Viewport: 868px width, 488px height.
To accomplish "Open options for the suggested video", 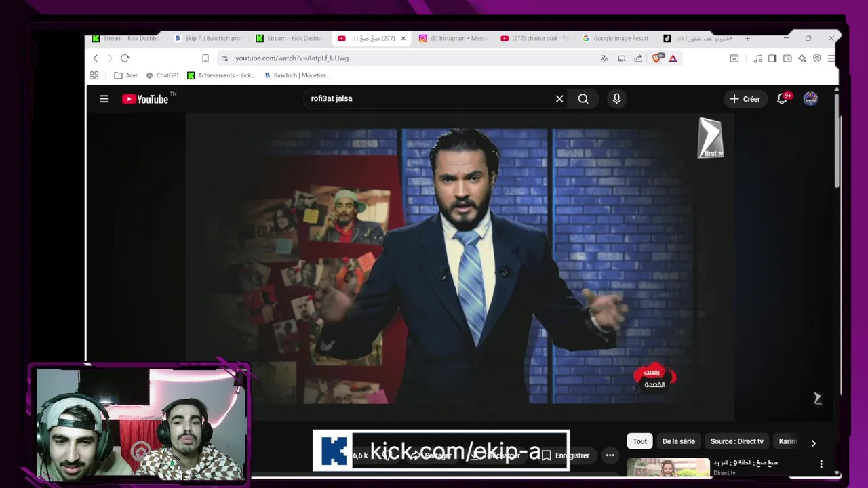I will [x=821, y=464].
